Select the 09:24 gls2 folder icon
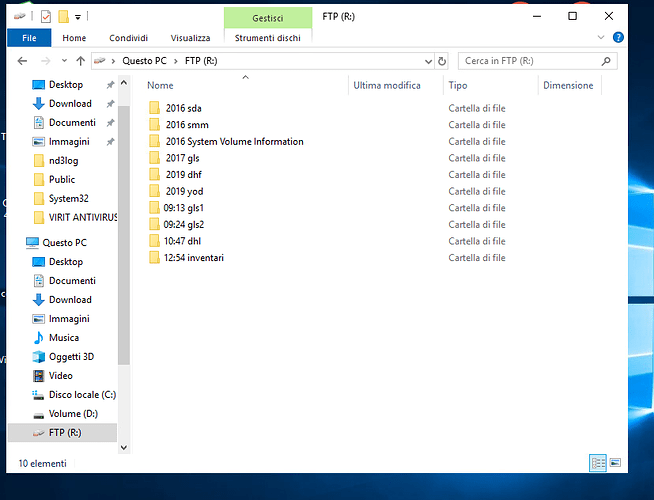The width and height of the screenshot is (654, 500). 154,224
